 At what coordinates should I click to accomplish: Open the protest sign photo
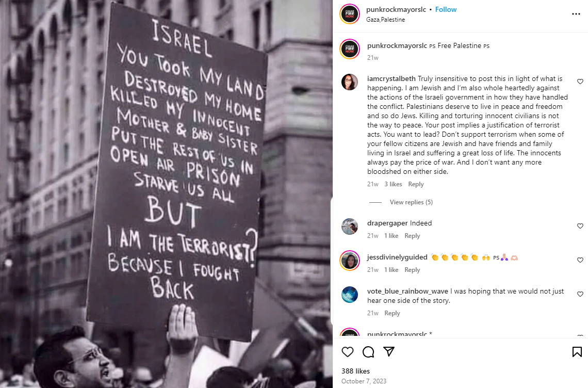pos(166,194)
